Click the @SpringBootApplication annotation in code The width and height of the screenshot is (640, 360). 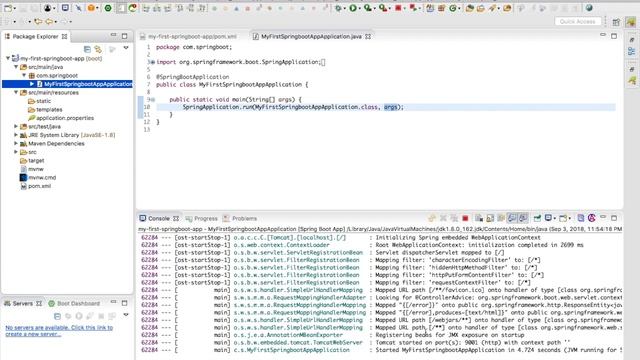tap(192, 77)
